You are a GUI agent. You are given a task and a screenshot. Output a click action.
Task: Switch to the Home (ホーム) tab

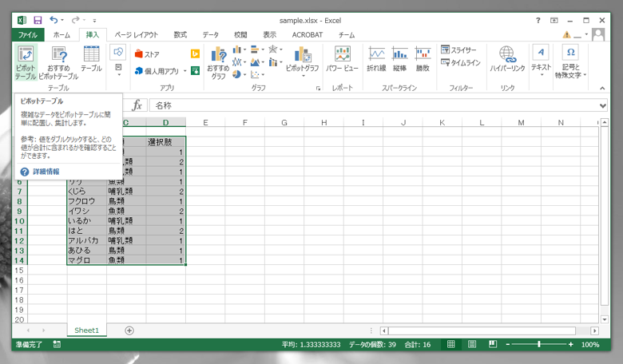click(62, 34)
